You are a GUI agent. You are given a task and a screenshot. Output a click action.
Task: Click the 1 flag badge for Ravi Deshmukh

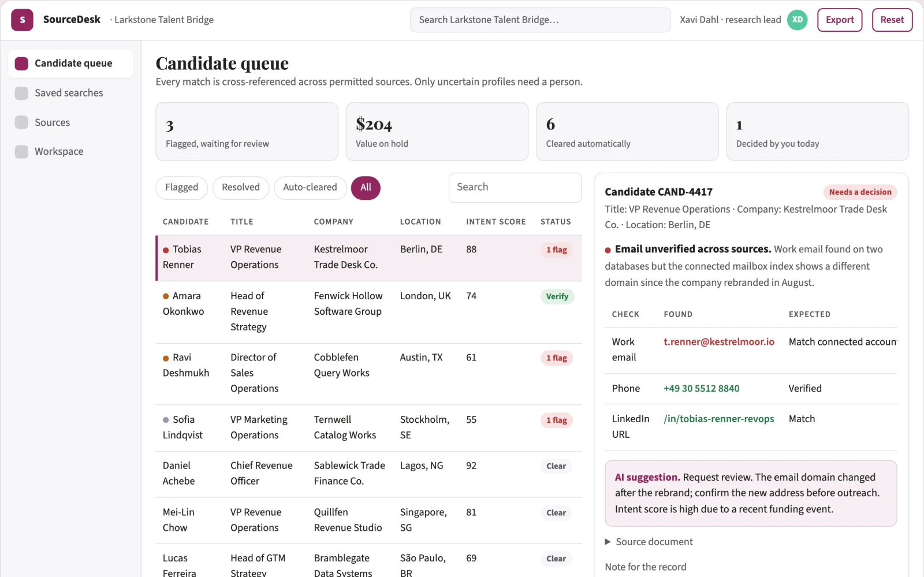click(x=557, y=358)
